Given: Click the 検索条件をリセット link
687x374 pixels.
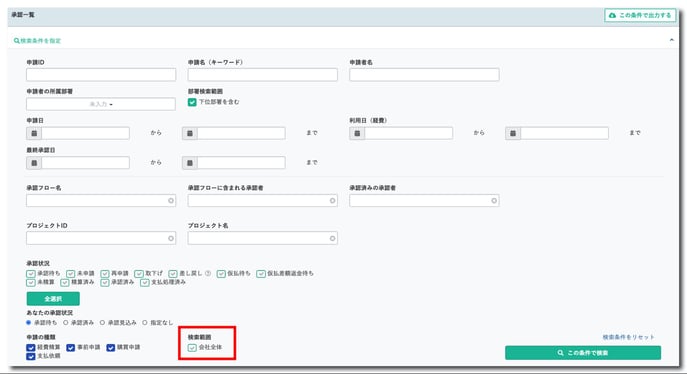Looking at the screenshot, I should point(628,337).
